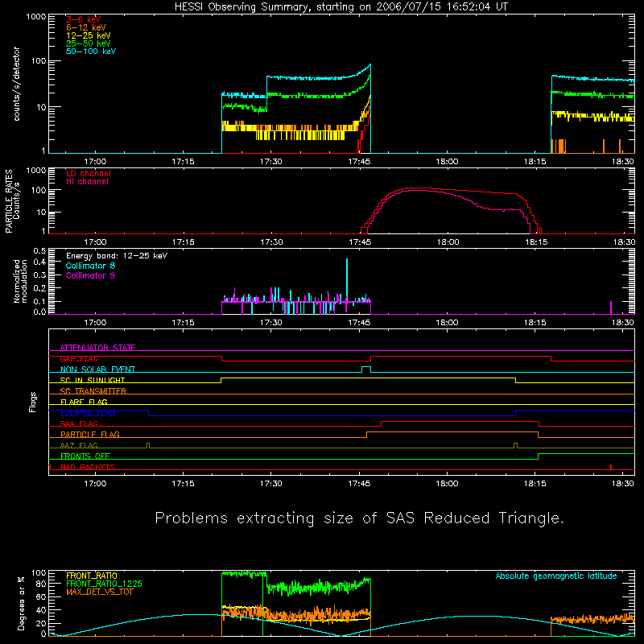
Task: Click the vertical Flags axis label
Action: [33, 402]
